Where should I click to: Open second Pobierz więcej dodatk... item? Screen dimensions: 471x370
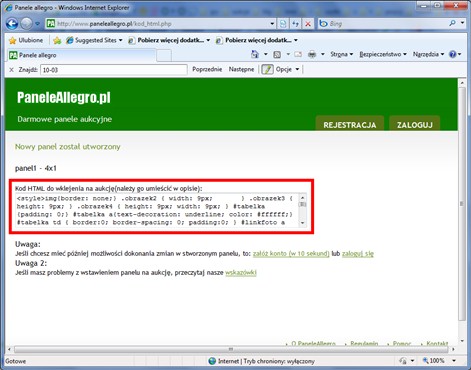(257, 40)
